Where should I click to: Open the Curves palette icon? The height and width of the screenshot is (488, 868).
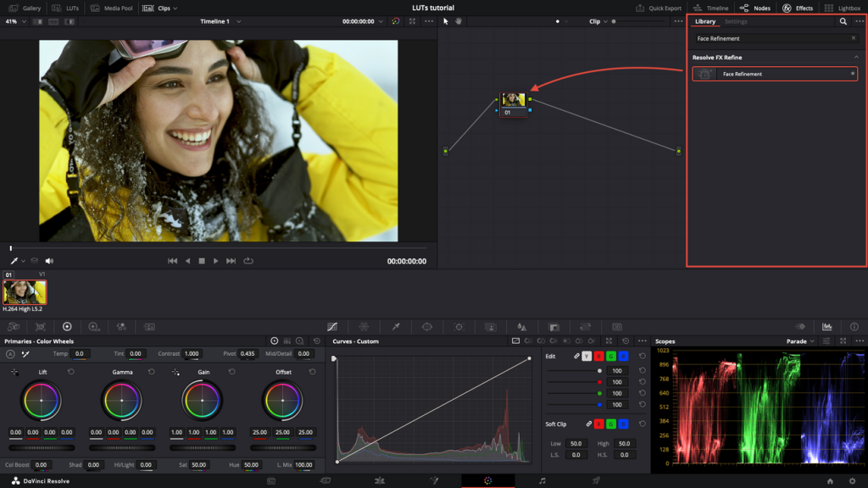click(332, 326)
